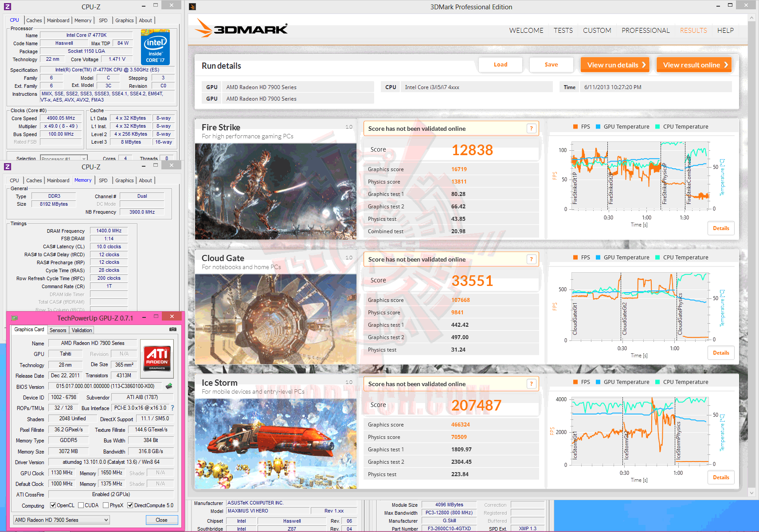Click the Save button in Run details

[x=551, y=65]
